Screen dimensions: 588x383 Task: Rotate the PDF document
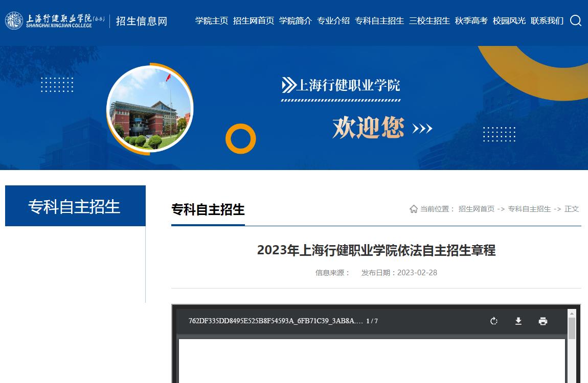point(494,321)
